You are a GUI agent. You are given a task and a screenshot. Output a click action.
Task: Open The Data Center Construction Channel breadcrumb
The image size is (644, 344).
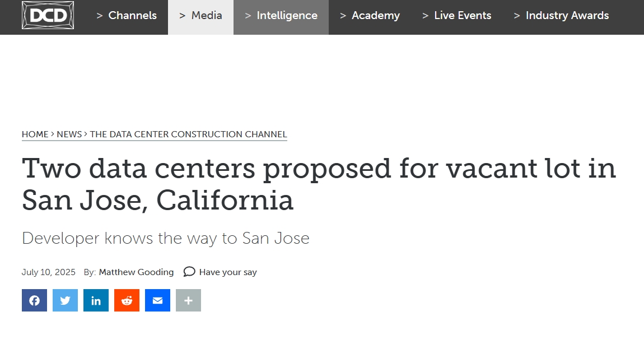189,134
